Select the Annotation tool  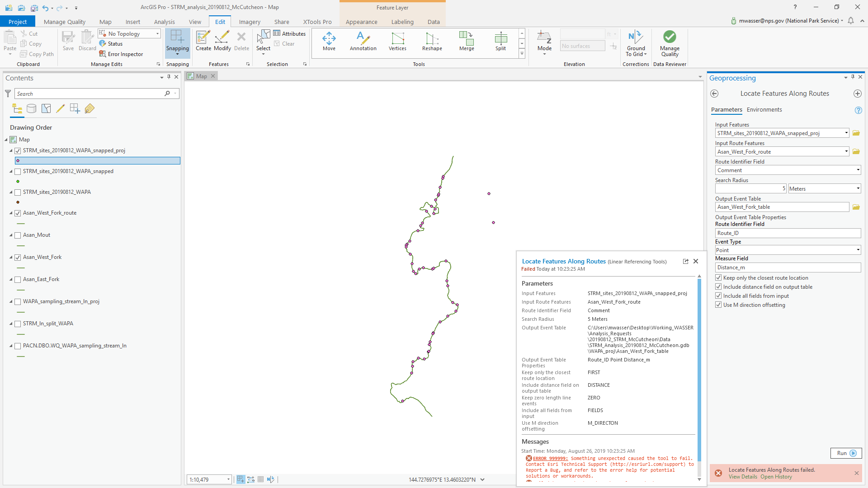(x=363, y=41)
